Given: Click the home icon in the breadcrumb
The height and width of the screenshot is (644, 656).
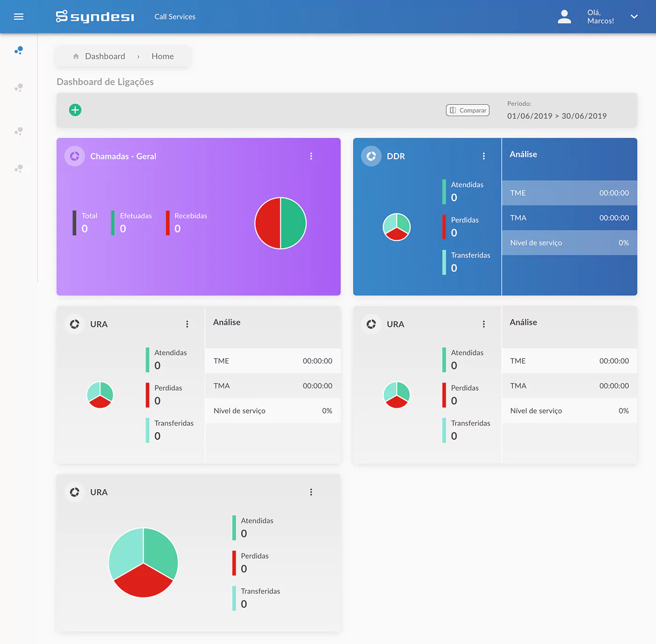Looking at the screenshot, I should [x=76, y=56].
